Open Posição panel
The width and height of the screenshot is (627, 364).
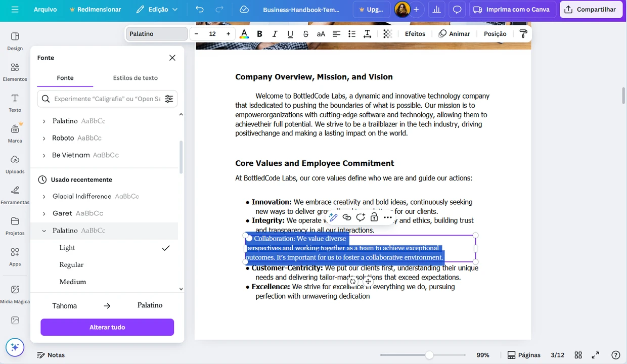(495, 34)
